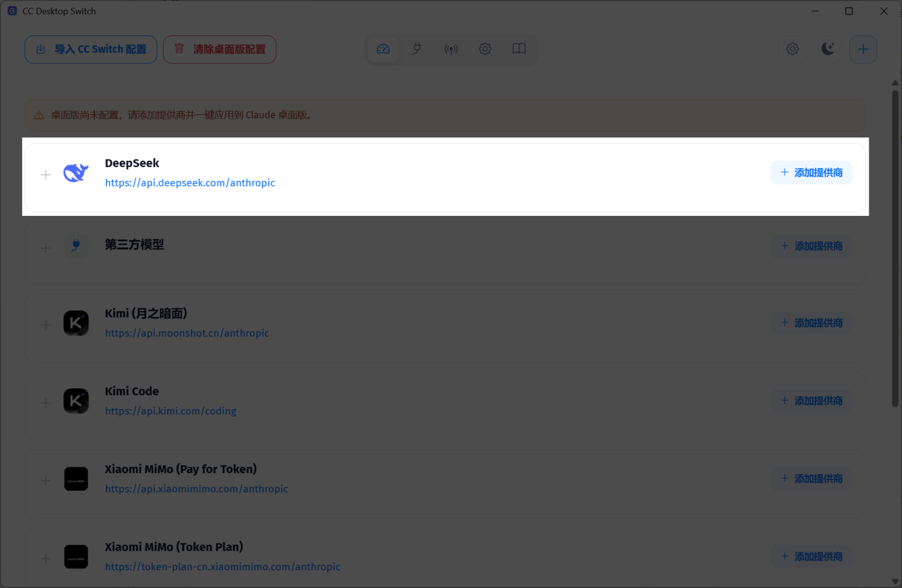
Task: Click the warning triangle icon in banner
Action: [x=39, y=115]
